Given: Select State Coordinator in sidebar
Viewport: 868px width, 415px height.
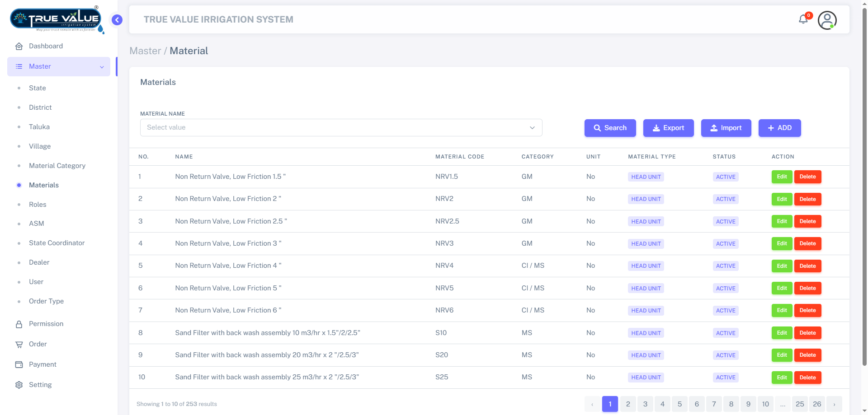Looking at the screenshot, I should click(57, 243).
